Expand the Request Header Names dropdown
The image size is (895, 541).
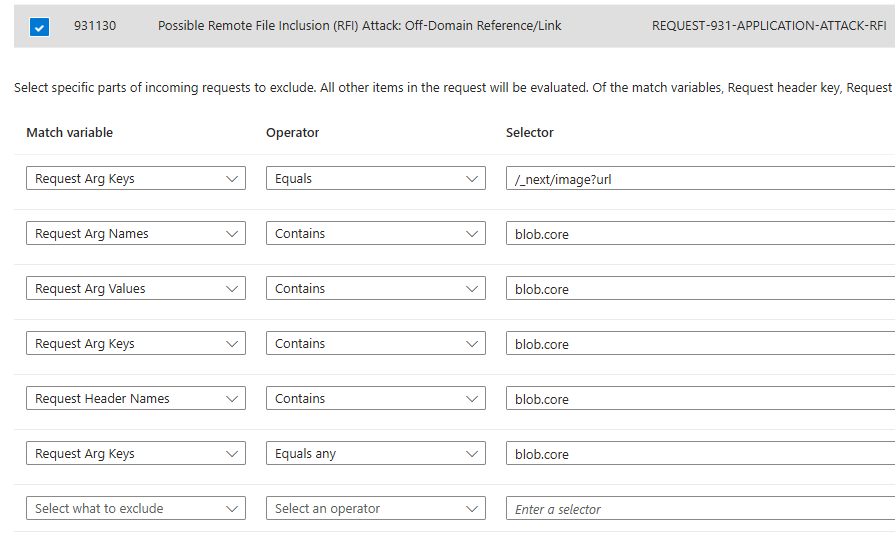click(136, 398)
